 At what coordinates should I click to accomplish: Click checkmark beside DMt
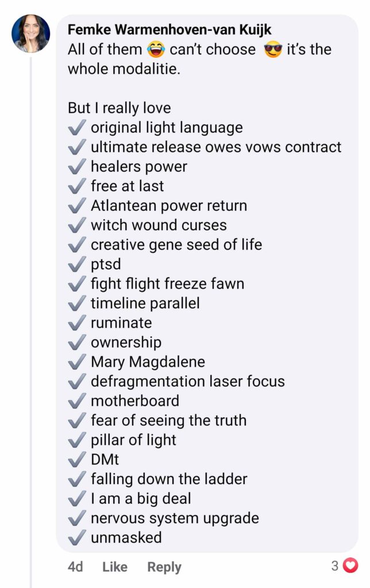[x=76, y=459]
